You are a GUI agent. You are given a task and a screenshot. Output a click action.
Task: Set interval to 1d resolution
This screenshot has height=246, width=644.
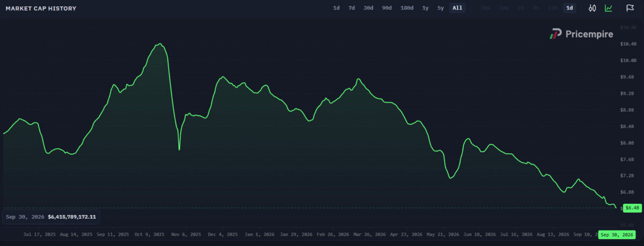click(x=570, y=8)
